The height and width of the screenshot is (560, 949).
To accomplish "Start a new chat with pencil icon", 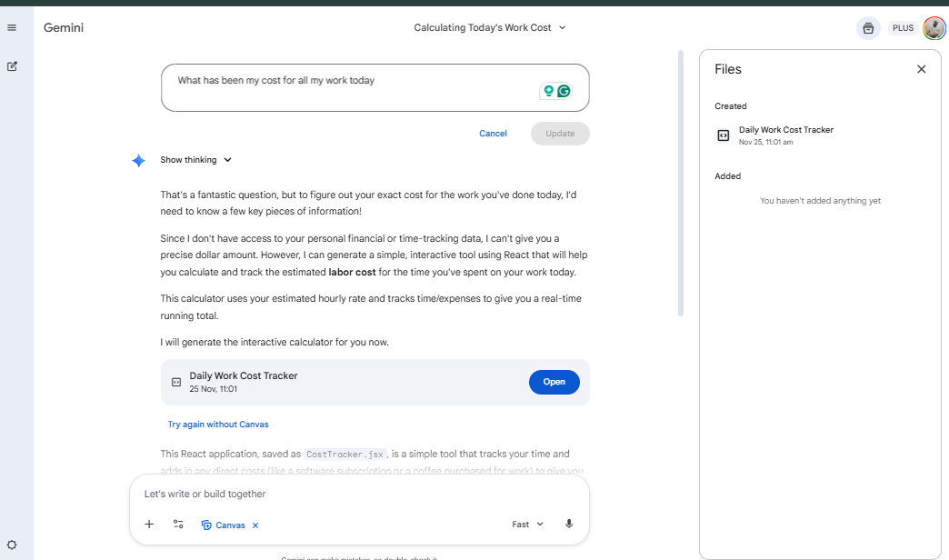I will click(12, 66).
